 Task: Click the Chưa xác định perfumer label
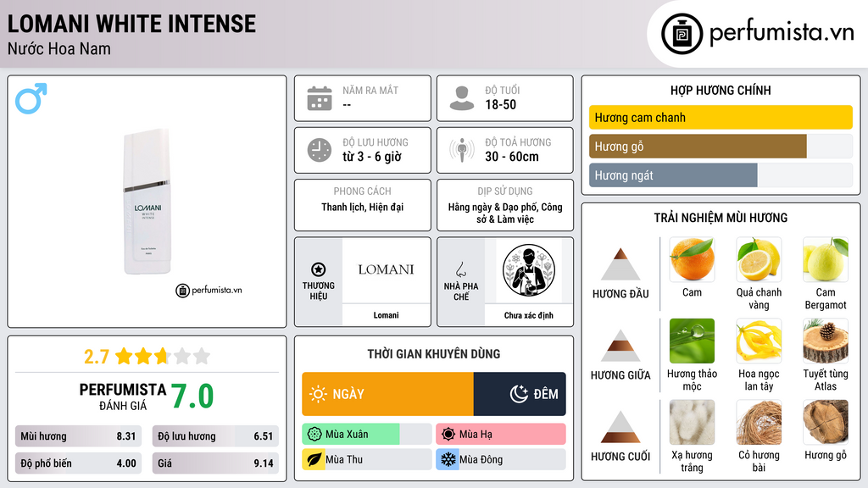pos(529,315)
